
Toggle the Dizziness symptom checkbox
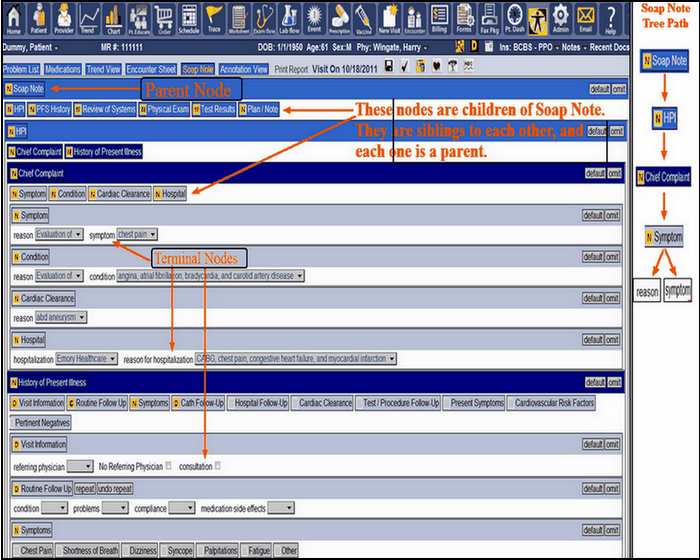coord(126,550)
